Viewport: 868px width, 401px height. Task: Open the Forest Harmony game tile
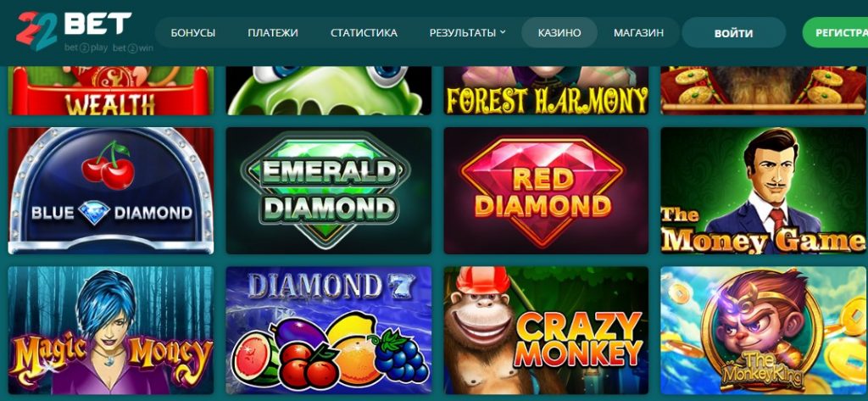(546, 90)
